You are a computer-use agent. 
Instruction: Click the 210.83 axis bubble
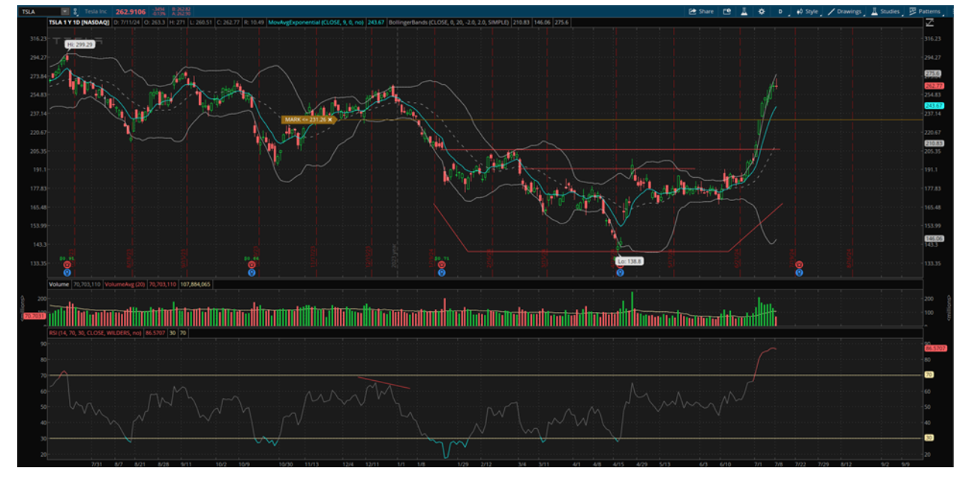[x=934, y=143]
